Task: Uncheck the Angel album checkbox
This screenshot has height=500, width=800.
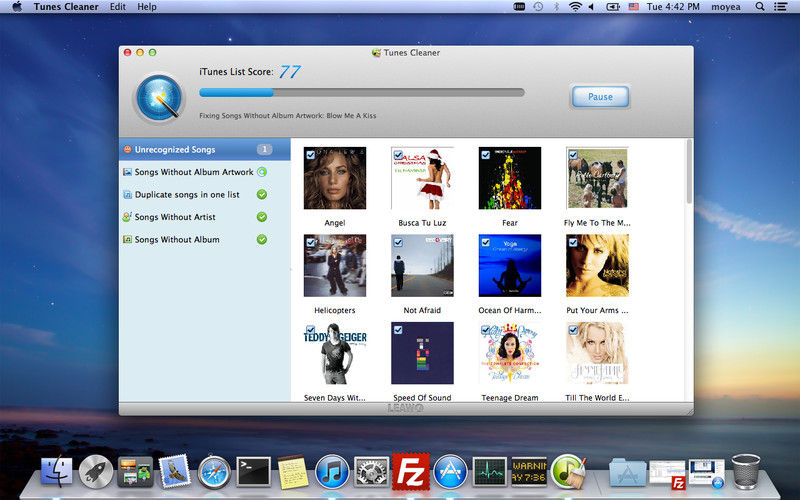Action: (311, 155)
